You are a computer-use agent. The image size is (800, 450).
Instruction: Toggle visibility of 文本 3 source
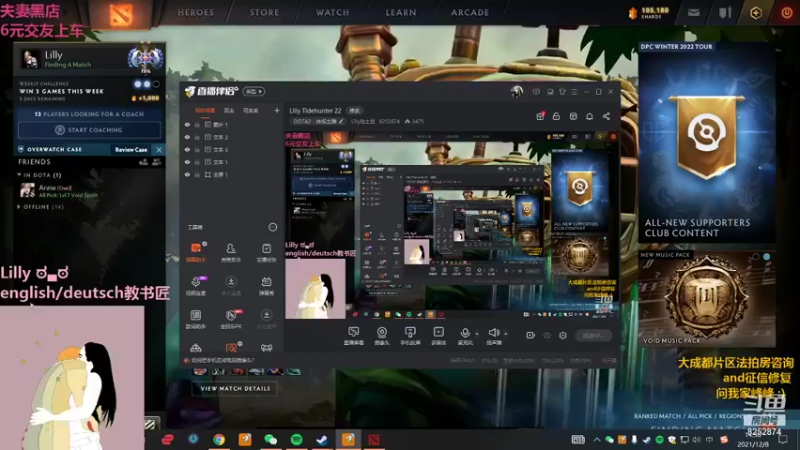tap(187, 149)
